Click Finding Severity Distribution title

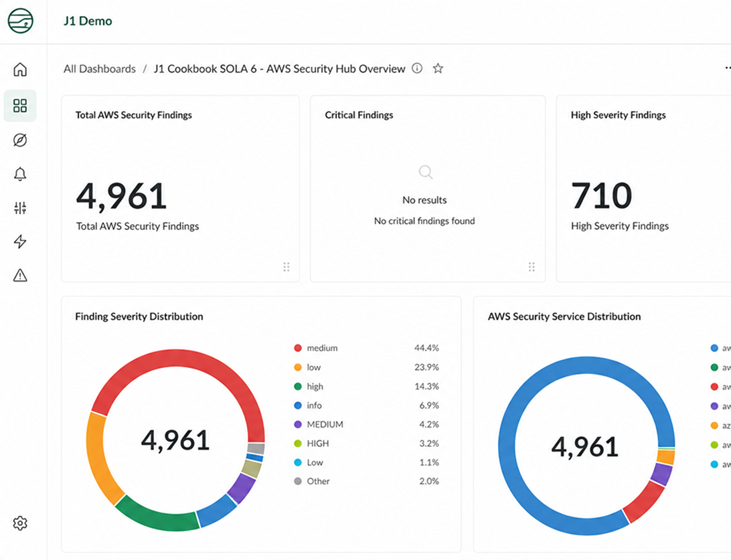click(x=139, y=316)
